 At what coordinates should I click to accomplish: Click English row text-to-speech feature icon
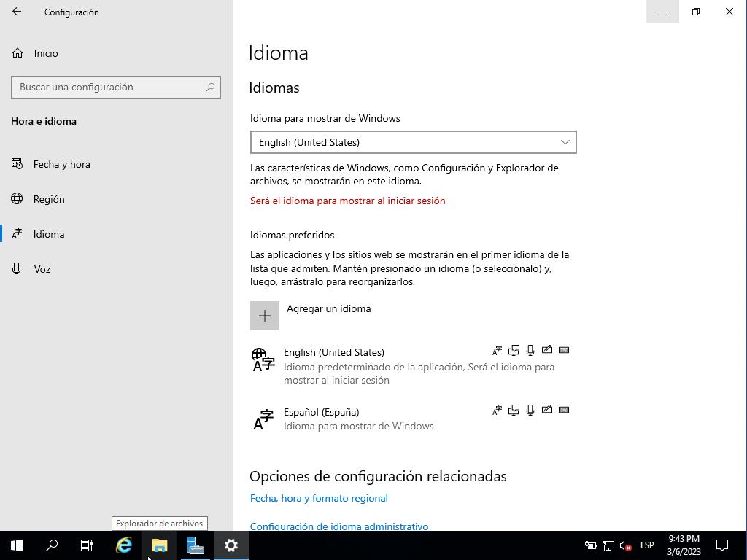pos(514,351)
